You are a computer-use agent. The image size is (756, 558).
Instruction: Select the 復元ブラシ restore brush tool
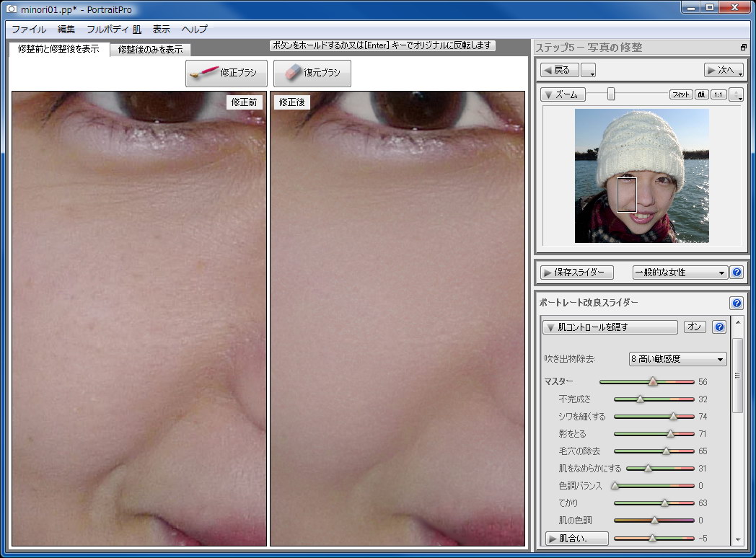pyautogui.click(x=312, y=74)
